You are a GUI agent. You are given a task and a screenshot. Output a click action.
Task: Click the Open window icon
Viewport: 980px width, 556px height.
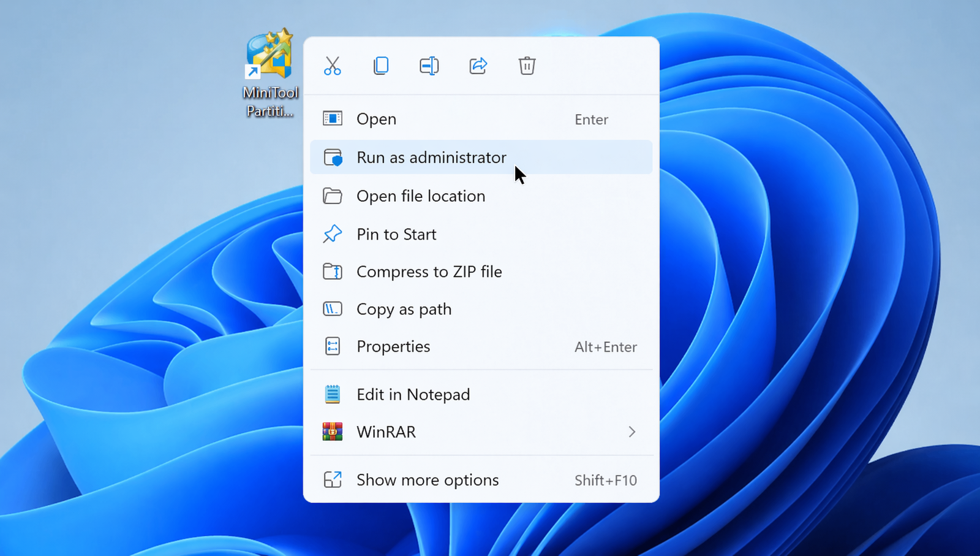pyautogui.click(x=333, y=118)
